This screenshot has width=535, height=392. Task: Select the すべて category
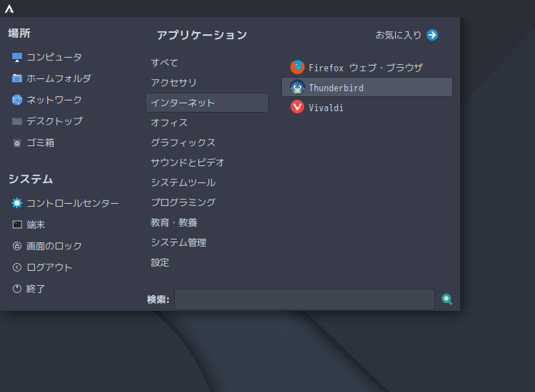tap(207, 63)
